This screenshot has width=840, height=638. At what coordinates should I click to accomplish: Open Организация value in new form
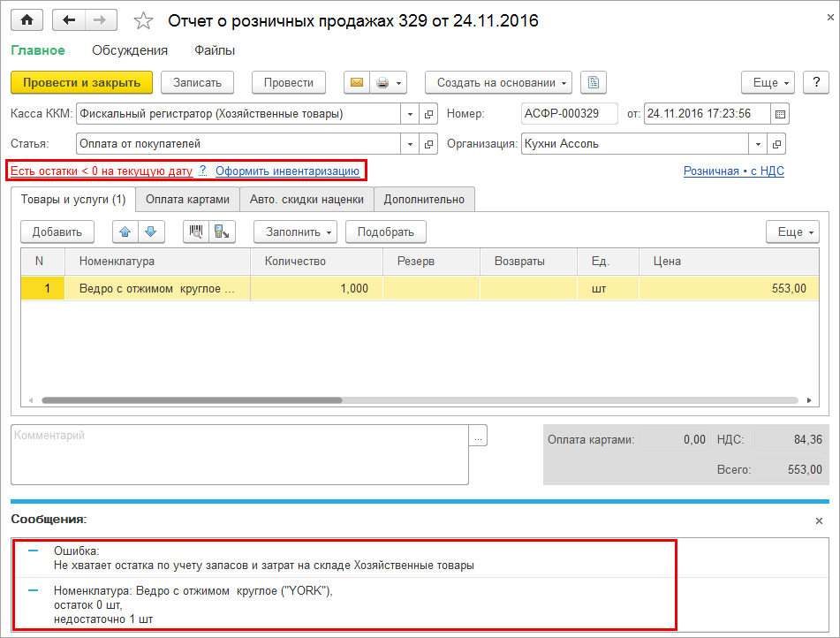pos(776,144)
